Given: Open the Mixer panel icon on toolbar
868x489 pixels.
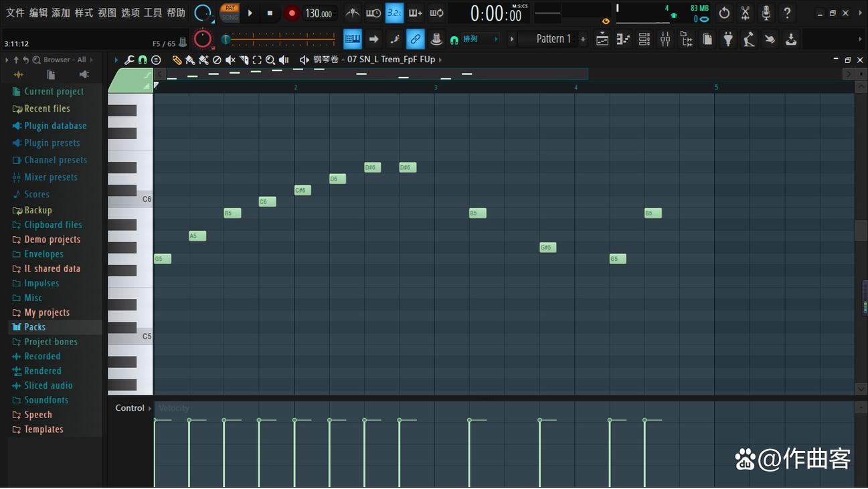Looking at the screenshot, I should coord(665,39).
